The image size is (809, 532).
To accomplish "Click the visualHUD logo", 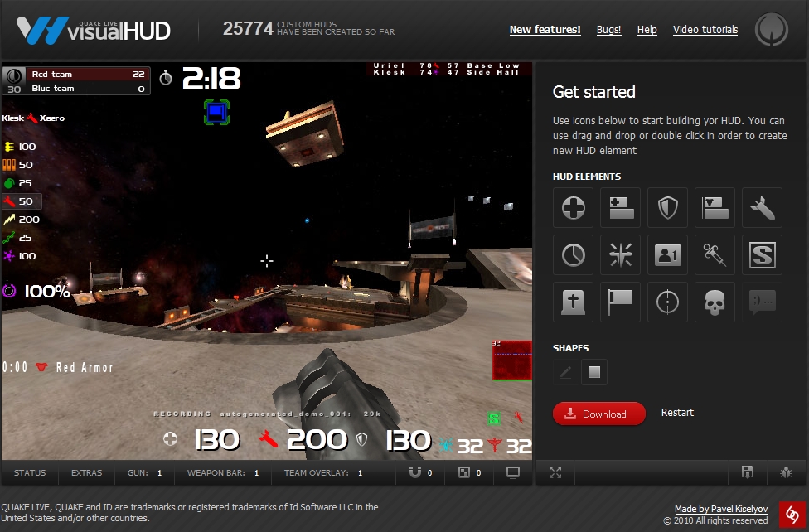I will coord(94,30).
